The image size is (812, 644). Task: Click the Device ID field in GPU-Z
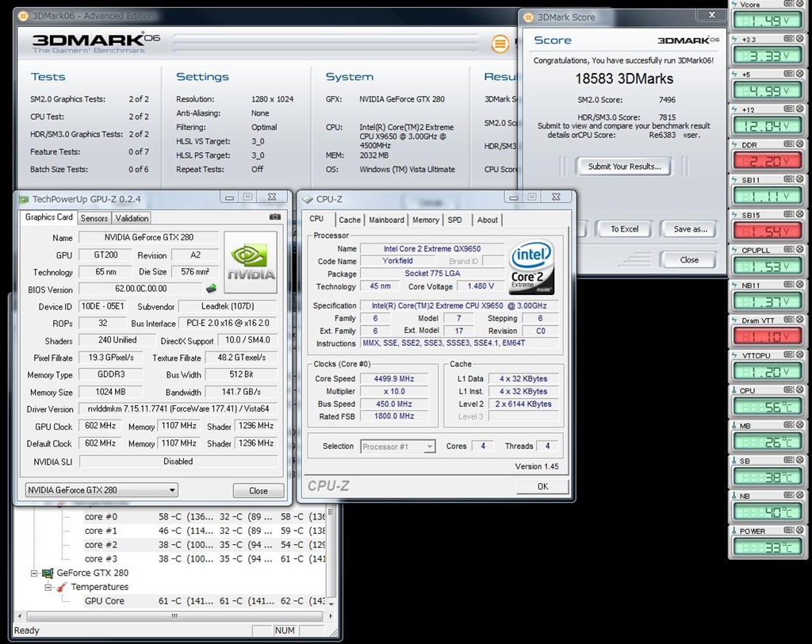[102, 306]
